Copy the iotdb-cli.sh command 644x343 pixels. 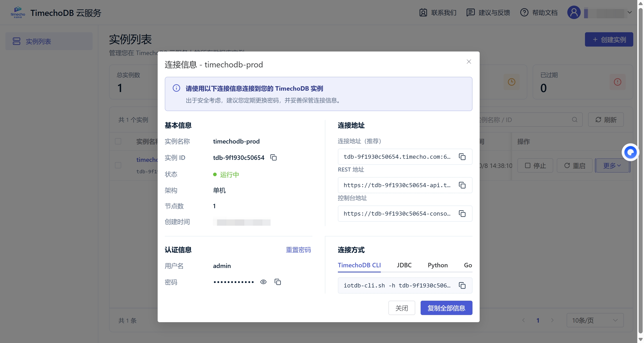462,285
